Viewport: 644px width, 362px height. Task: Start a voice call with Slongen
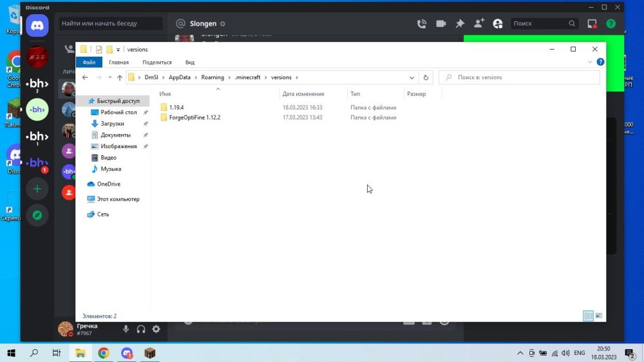coord(422,24)
